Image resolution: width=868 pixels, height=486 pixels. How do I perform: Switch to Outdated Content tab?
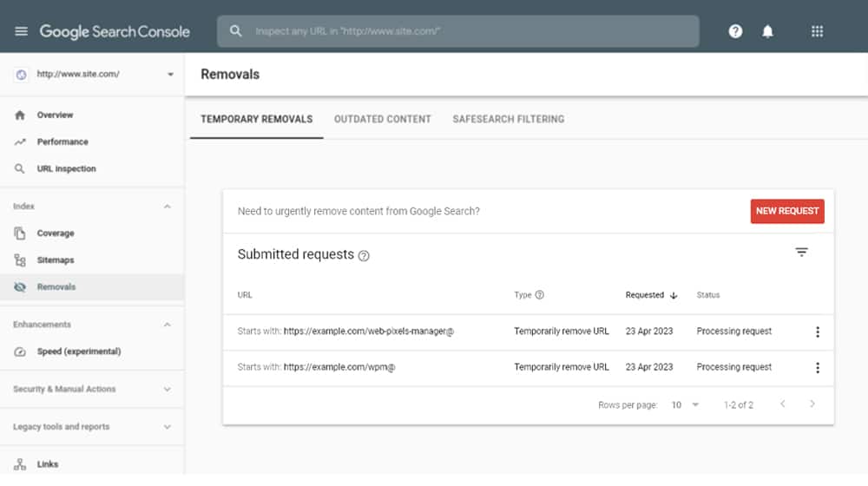383,119
